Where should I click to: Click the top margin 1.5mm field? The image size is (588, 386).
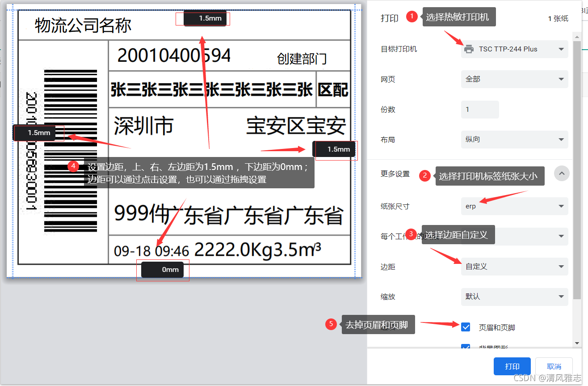[205, 18]
